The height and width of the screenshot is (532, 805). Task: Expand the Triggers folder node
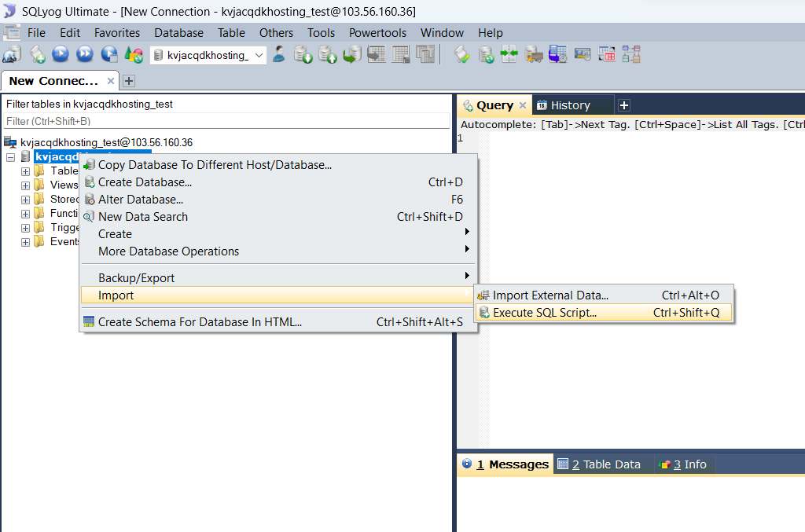coord(25,228)
